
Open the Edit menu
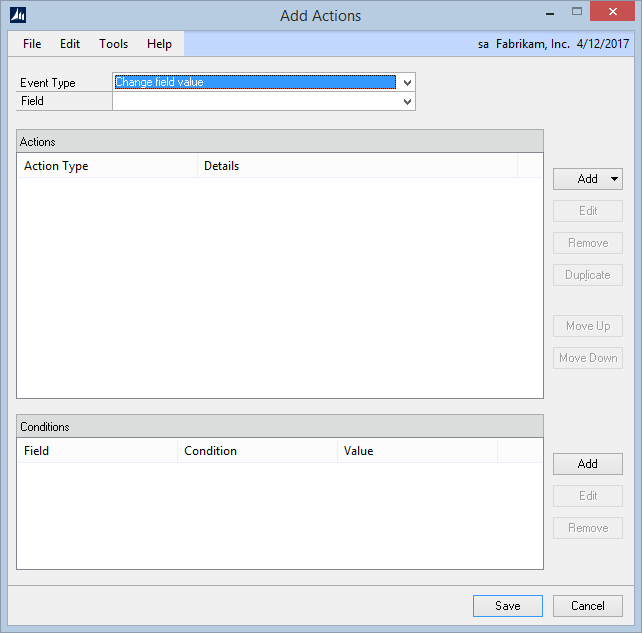pyautogui.click(x=70, y=44)
